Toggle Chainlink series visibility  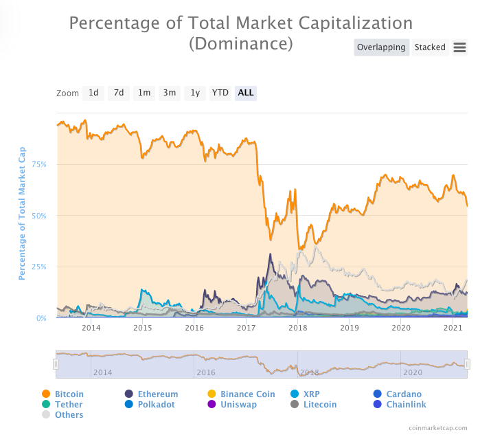tap(406, 405)
